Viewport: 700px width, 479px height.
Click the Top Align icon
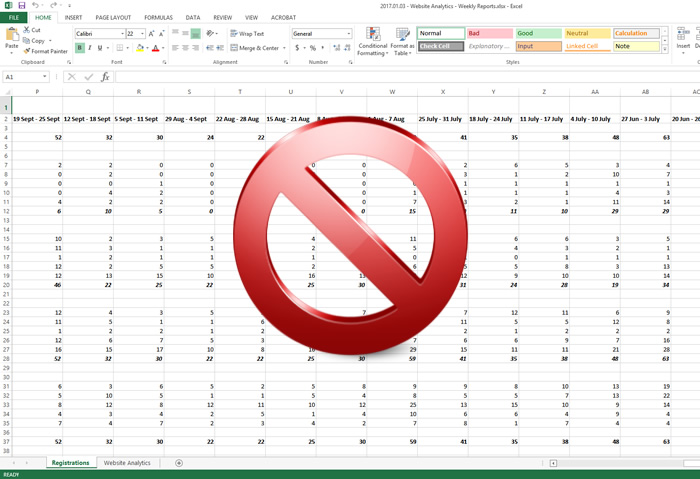[175, 33]
